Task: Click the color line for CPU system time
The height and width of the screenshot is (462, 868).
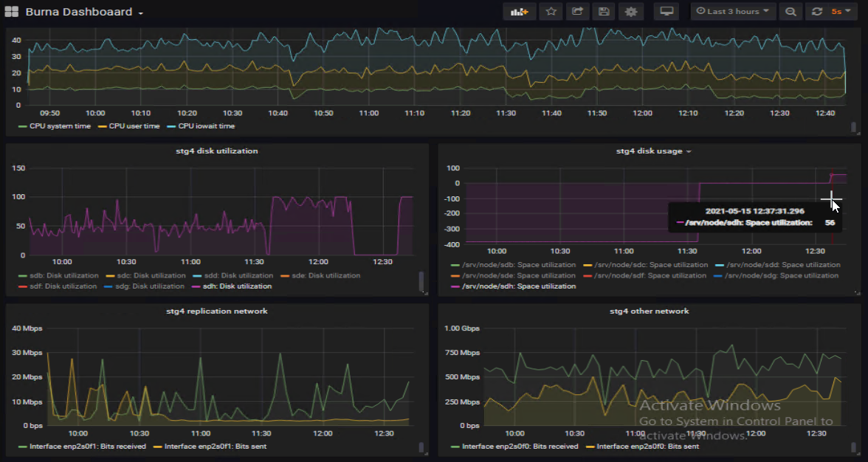Action: (22, 127)
